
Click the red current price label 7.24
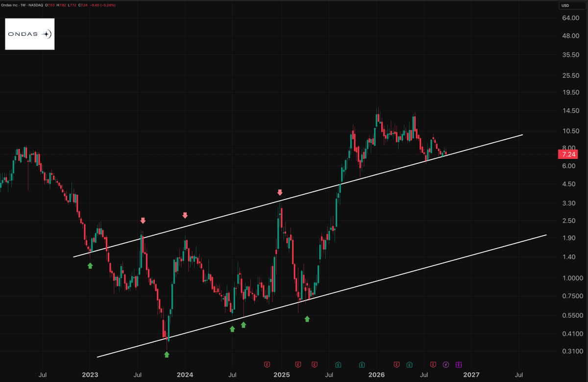[x=568, y=154]
